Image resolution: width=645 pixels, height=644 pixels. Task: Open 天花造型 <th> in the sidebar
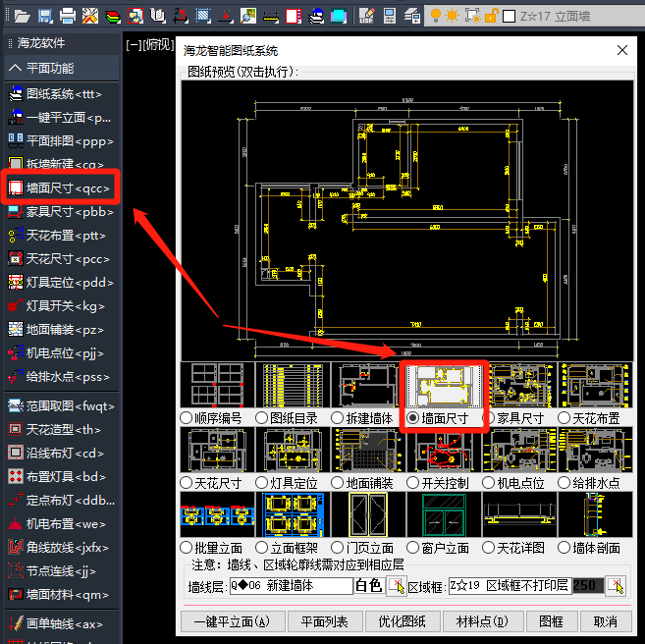coord(59,429)
